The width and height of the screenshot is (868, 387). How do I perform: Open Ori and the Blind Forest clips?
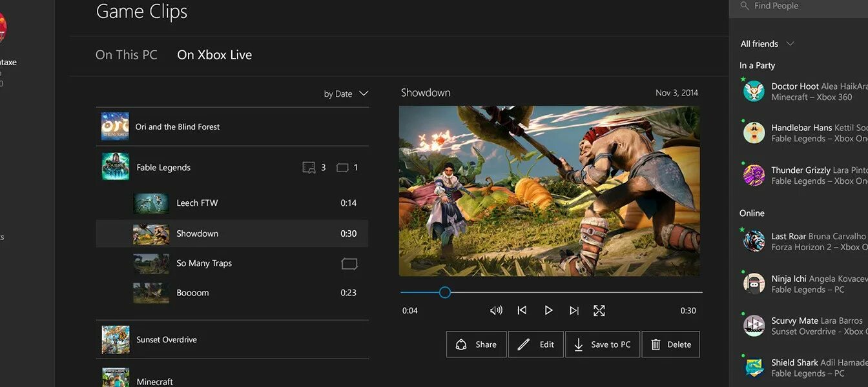coord(232,126)
